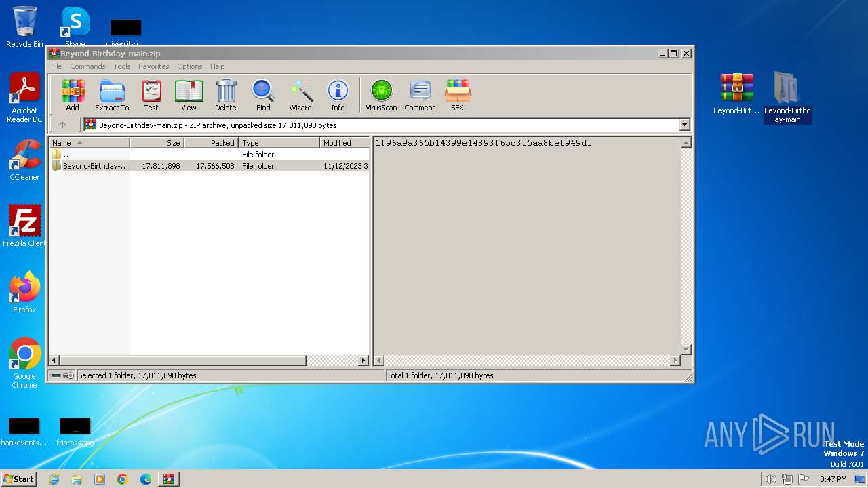The height and width of the screenshot is (488, 868).
Task: Click 'Selected 1 folder' status text
Action: click(x=137, y=375)
